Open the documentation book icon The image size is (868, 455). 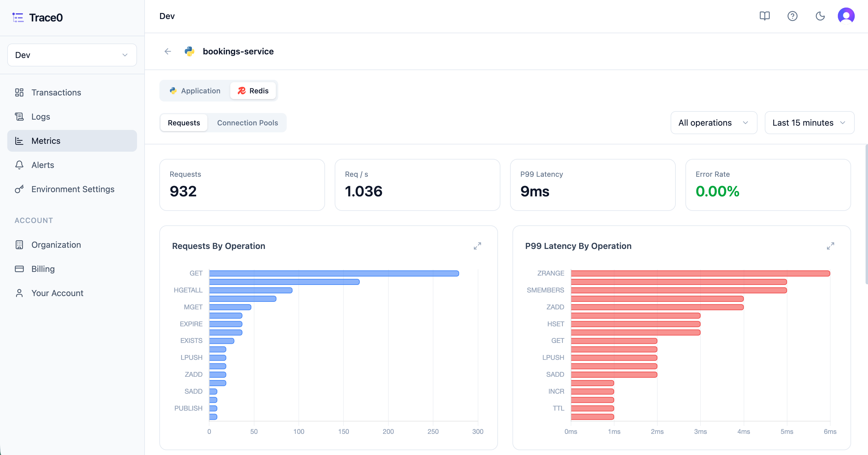click(x=764, y=16)
